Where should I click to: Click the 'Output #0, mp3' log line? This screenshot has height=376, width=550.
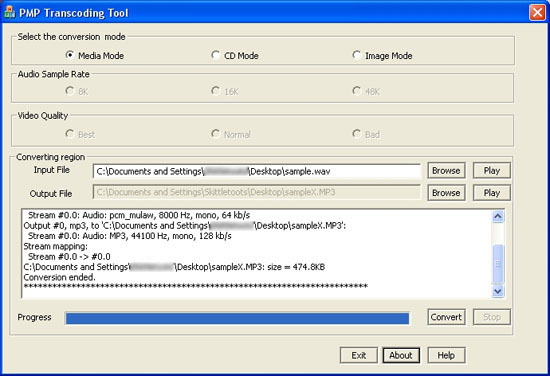pyautogui.click(x=185, y=226)
